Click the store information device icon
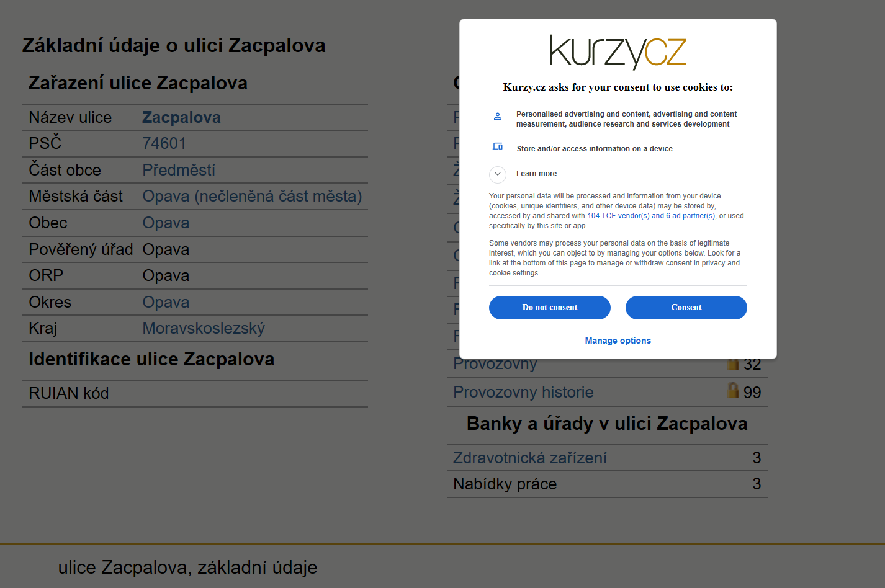Viewport: 885px width, 588px height. [498, 146]
